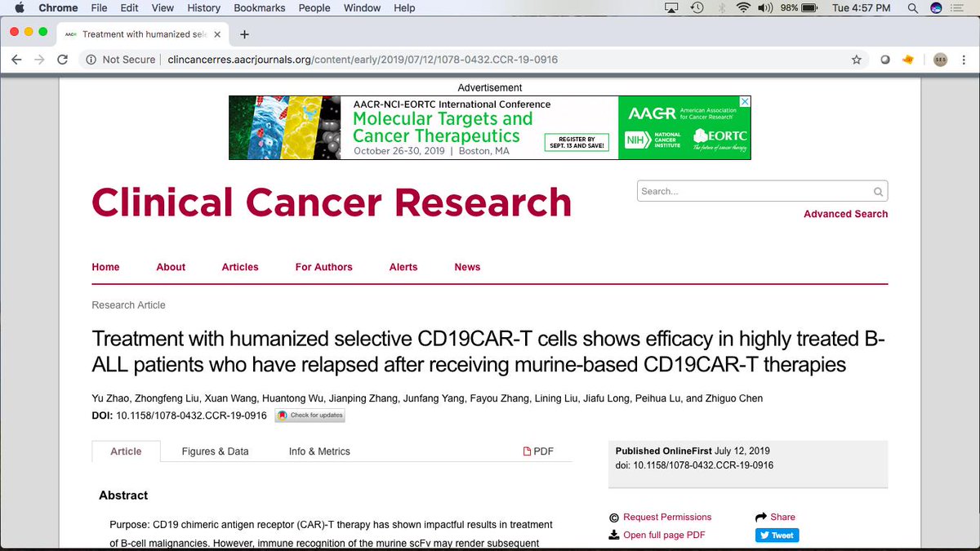Switch to the Figures & Data tab
This screenshot has width=980, height=551.
click(x=215, y=451)
